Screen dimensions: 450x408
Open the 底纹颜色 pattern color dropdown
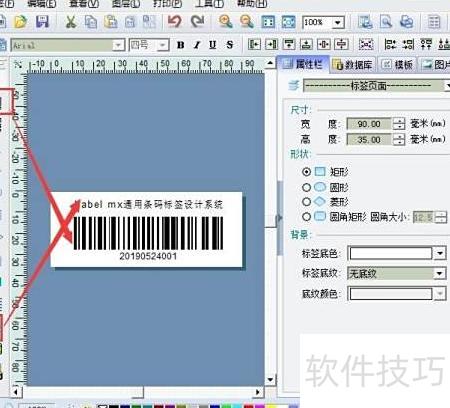[440, 294]
